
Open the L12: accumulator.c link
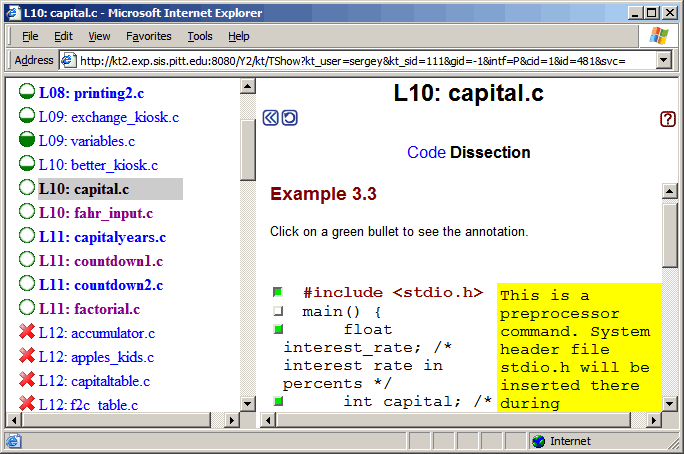pos(97,333)
